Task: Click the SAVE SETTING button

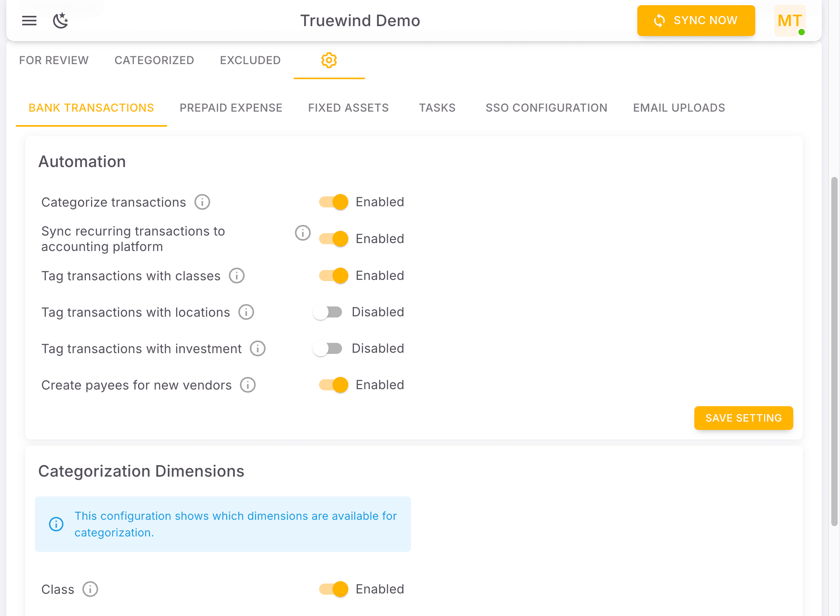Action: 743,418
